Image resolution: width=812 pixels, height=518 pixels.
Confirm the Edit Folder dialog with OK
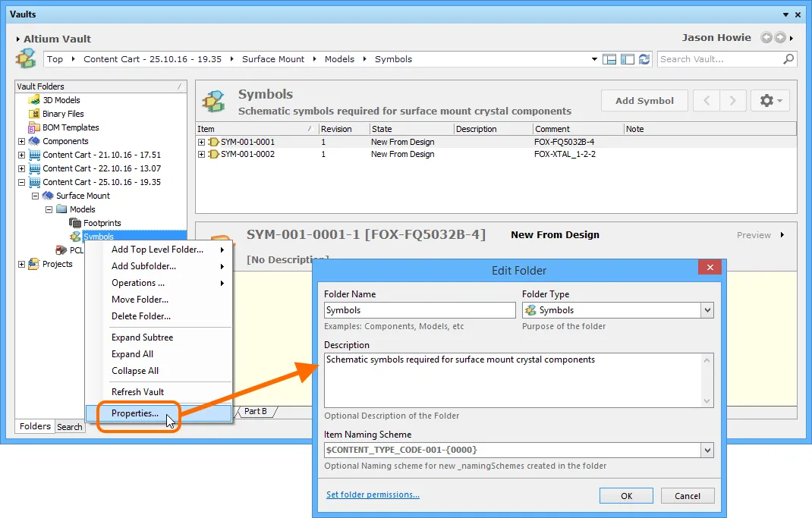626,496
